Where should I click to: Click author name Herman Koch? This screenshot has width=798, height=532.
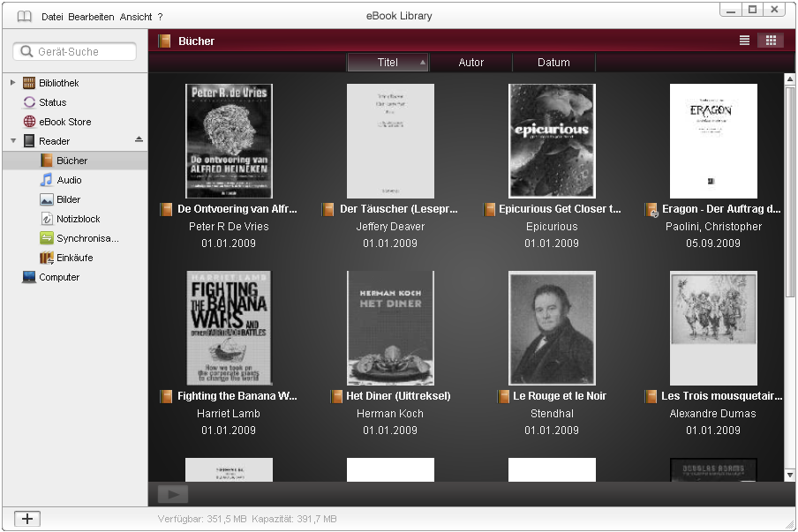pyautogui.click(x=390, y=414)
